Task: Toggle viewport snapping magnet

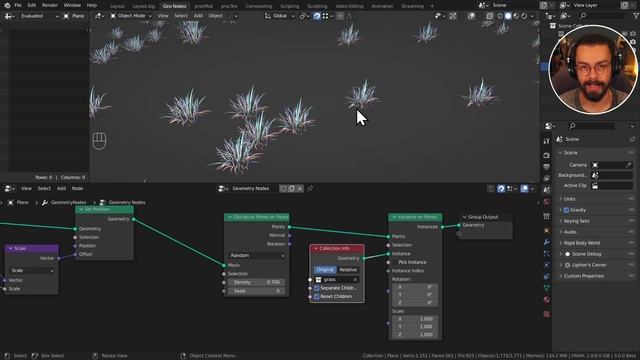Action: 317,16
